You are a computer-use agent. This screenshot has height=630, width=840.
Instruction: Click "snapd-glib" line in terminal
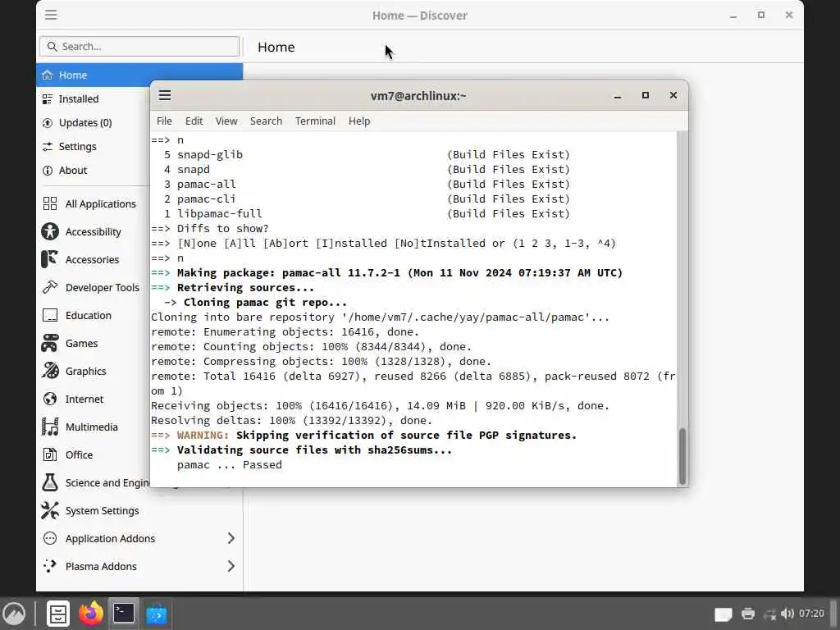click(210, 155)
